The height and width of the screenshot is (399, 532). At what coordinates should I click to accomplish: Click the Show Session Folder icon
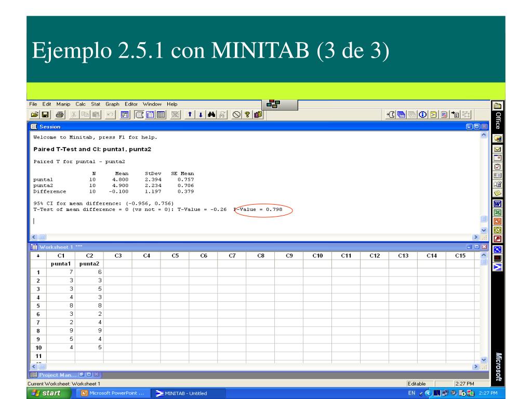(x=391, y=115)
